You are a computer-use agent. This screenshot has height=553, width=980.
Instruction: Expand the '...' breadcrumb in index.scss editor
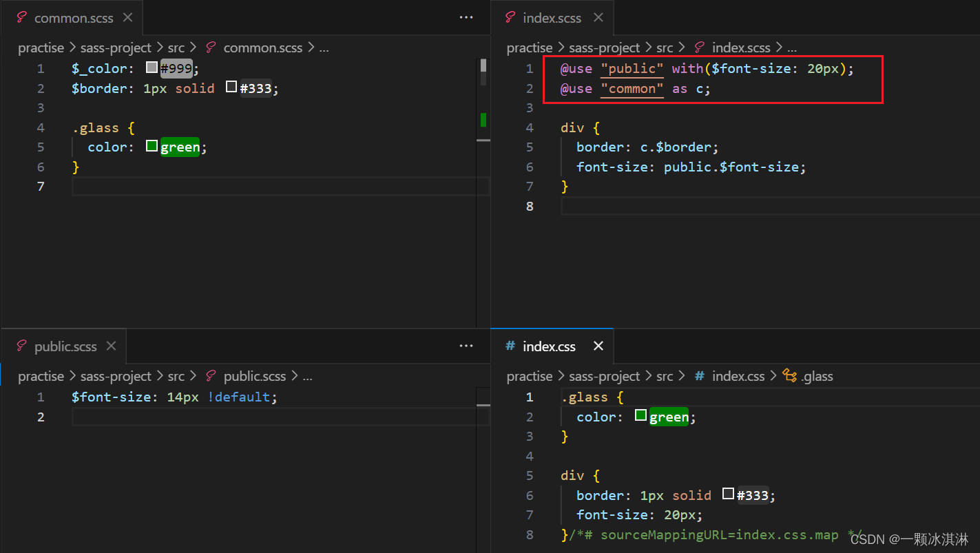click(x=792, y=48)
